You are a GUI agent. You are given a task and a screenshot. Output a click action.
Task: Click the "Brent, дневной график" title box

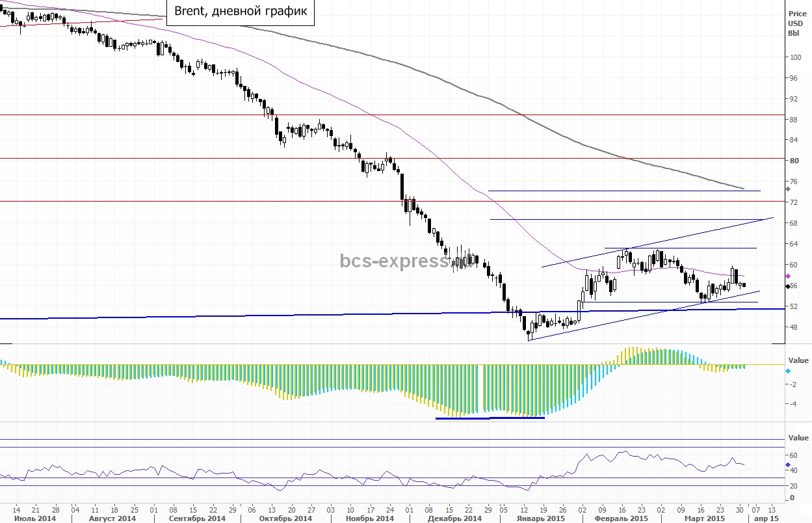(x=241, y=12)
